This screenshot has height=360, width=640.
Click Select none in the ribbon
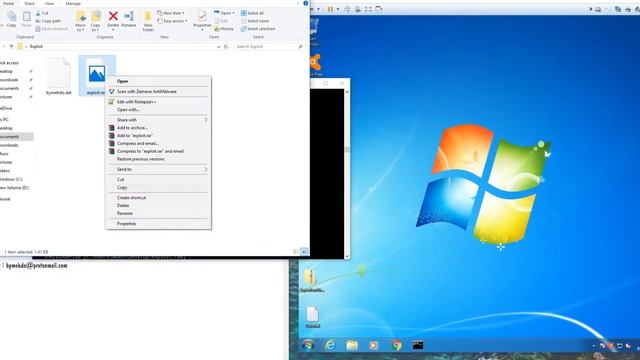255,21
